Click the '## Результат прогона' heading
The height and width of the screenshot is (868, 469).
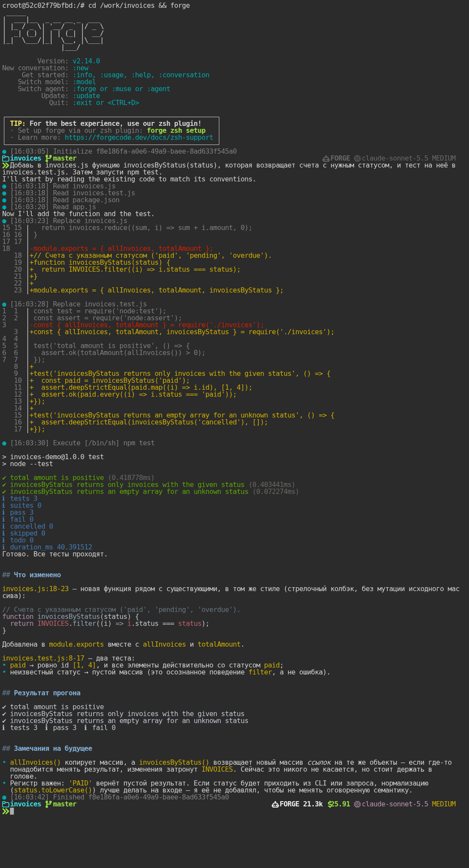[41, 693]
